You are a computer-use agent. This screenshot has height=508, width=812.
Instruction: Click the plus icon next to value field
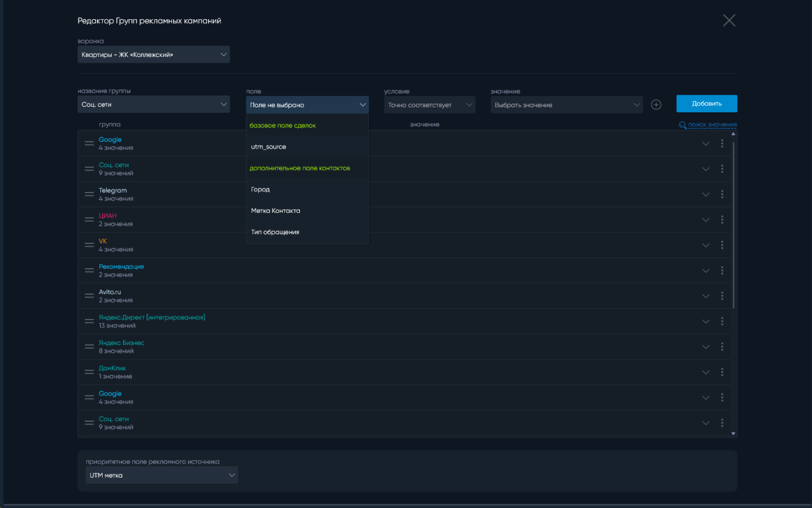coord(656,105)
